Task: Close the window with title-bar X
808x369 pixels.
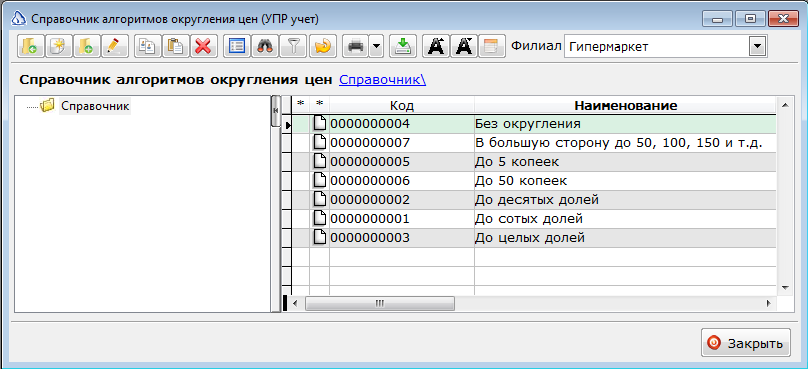Action: coord(783,20)
